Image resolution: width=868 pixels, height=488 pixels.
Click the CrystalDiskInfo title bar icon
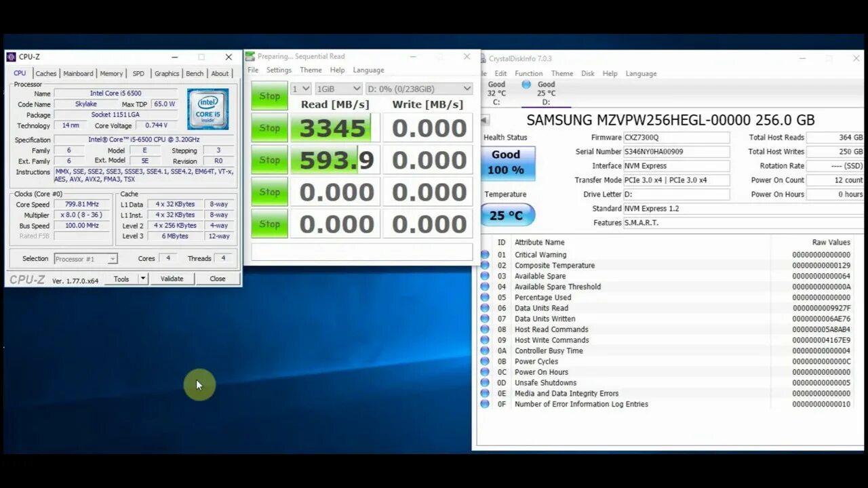coord(483,58)
